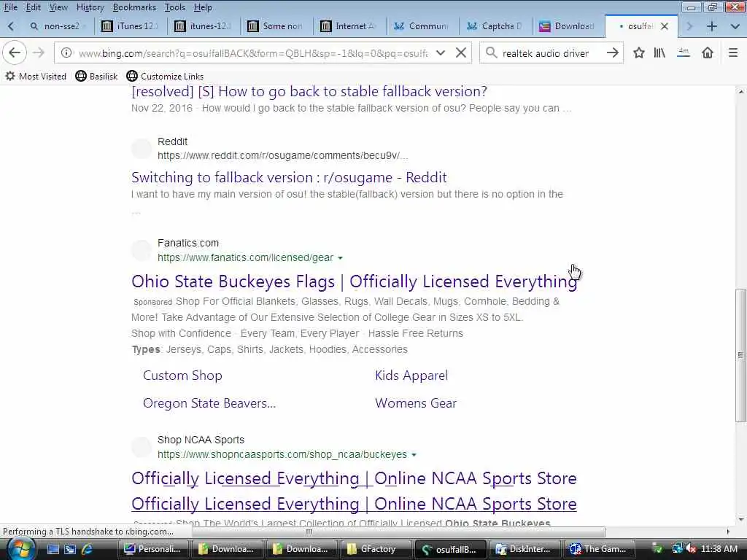Open the History menu
This screenshot has height=560, width=747.
(x=90, y=7)
